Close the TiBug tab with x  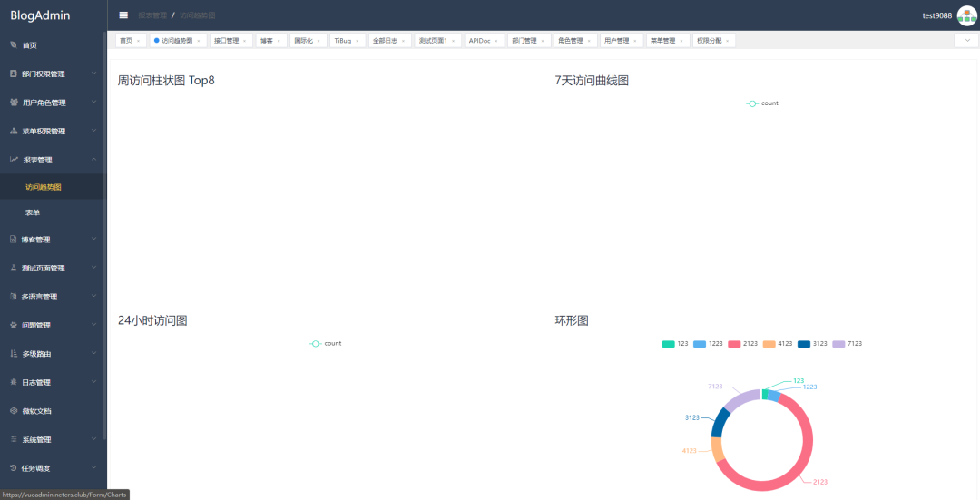(x=360, y=41)
